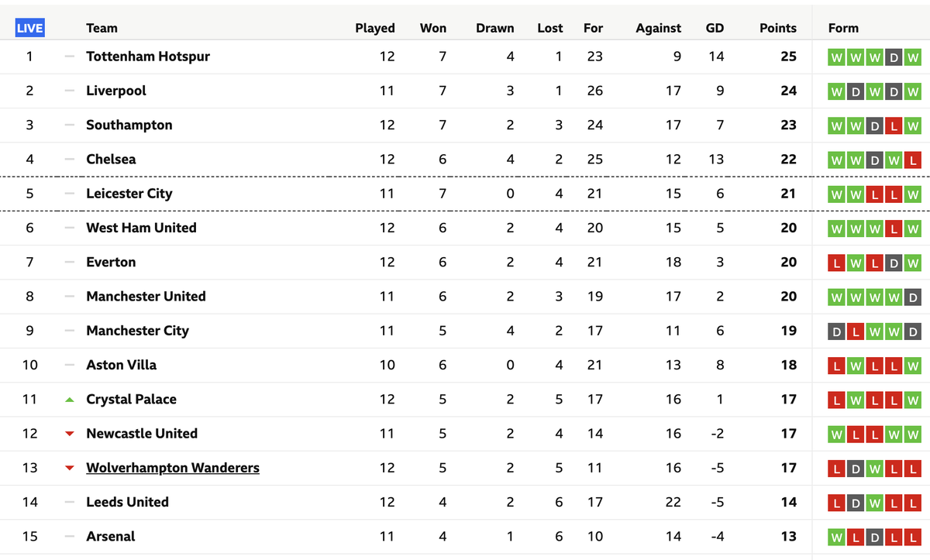Click Everton's first red L form box

[837, 263]
